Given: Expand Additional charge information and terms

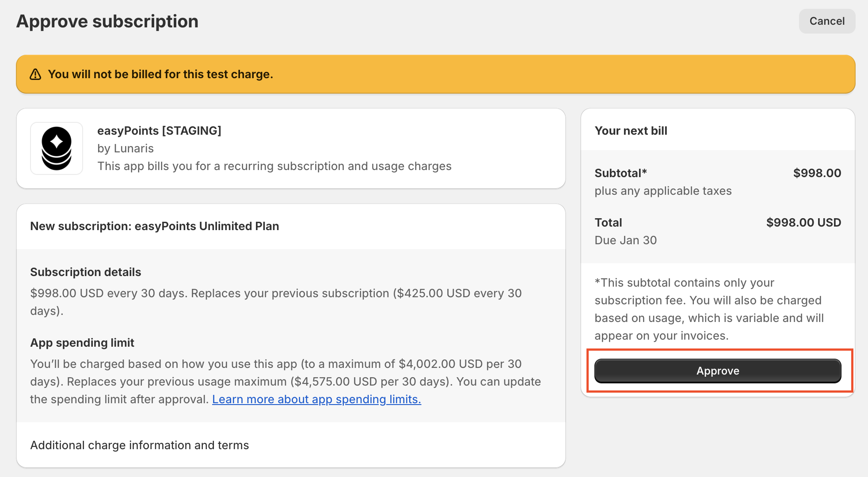Looking at the screenshot, I should click(x=140, y=445).
